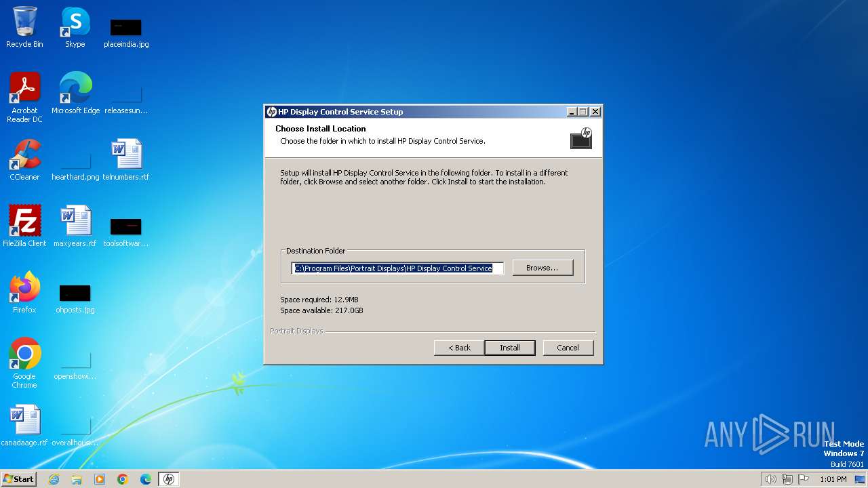Viewport: 868px width, 488px height.
Task: Select the placeindia.jpg file icon
Action: (x=126, y=33)
